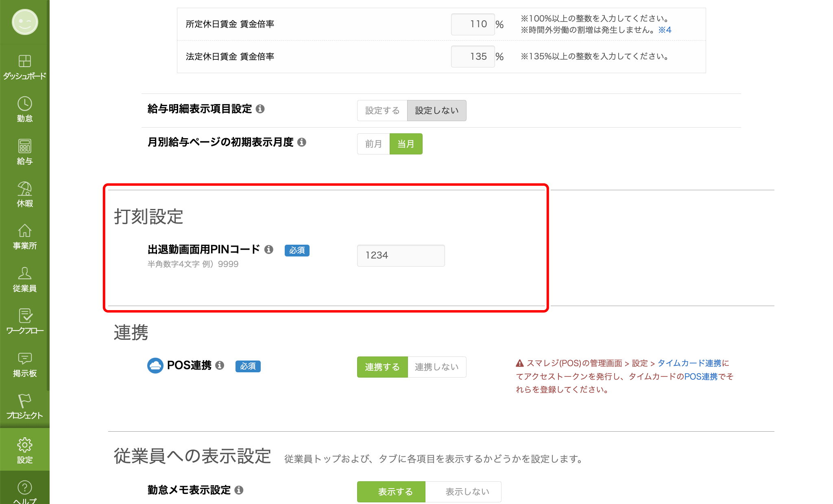The height and width of the screenshot is (504, 833).
Task: Switch 月別給与ページ initial display to 前月
Action: click(373, 143)
